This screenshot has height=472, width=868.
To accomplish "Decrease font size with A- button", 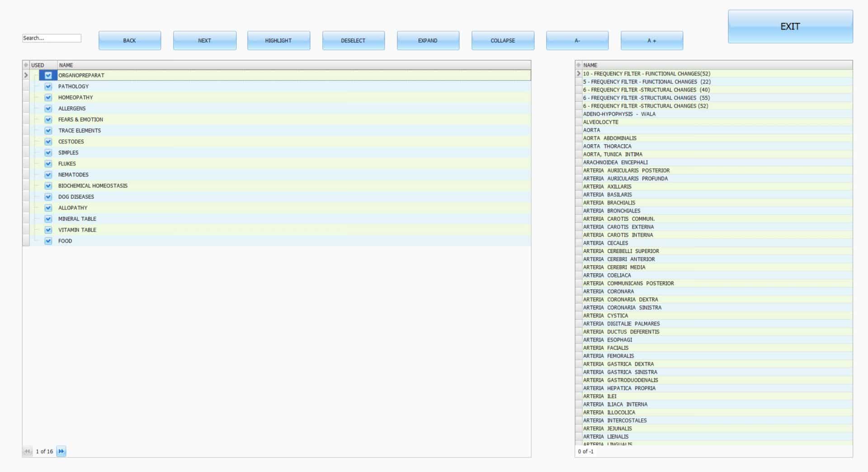I will coord(577,40).
